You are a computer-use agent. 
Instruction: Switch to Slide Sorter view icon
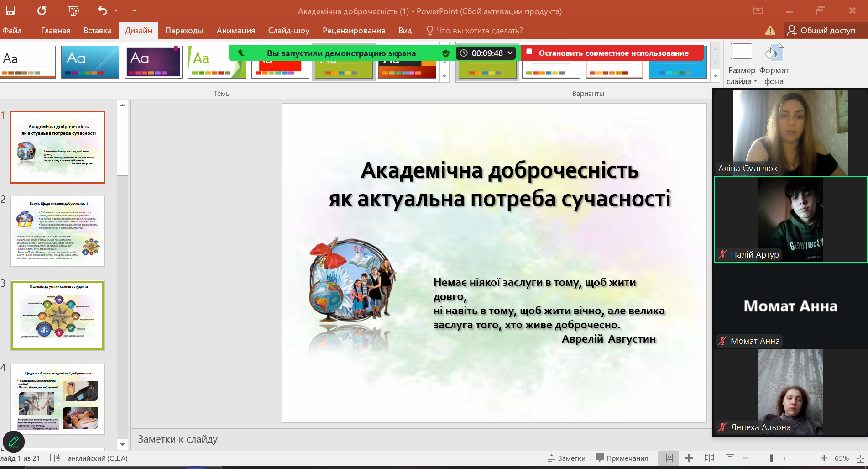pos(689,458)
